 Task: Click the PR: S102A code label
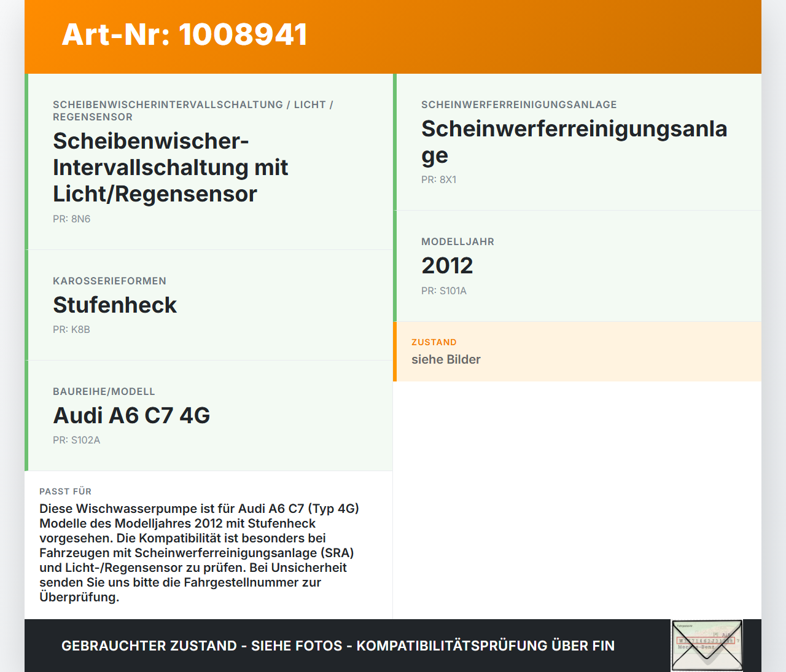tap(77, 440)
